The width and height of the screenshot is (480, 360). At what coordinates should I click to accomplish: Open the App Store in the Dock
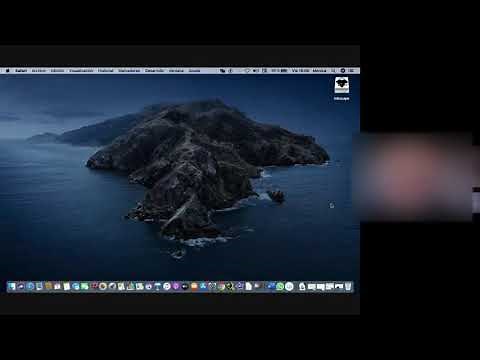pyautogui.click(x=203, y=286)
